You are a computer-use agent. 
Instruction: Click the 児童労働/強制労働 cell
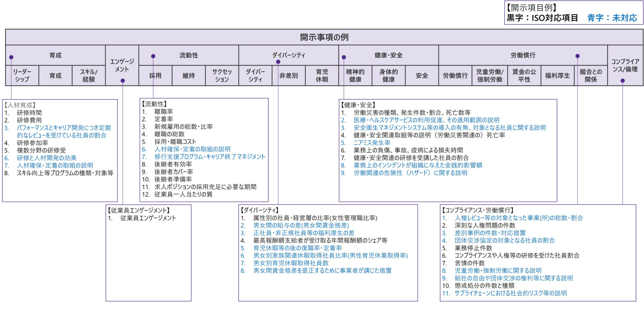(x=490, y=76)
